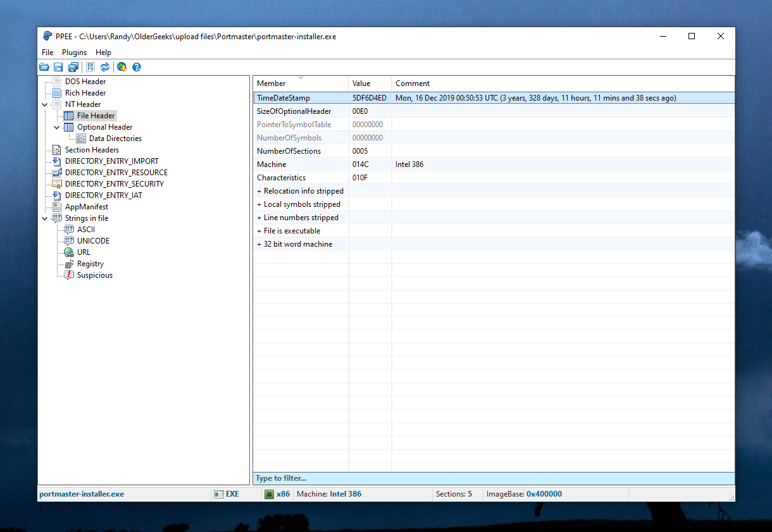Select the '+ 32 bit word machine' row
This screenshot has height=532, width=772.
click(x=494, y=244)
